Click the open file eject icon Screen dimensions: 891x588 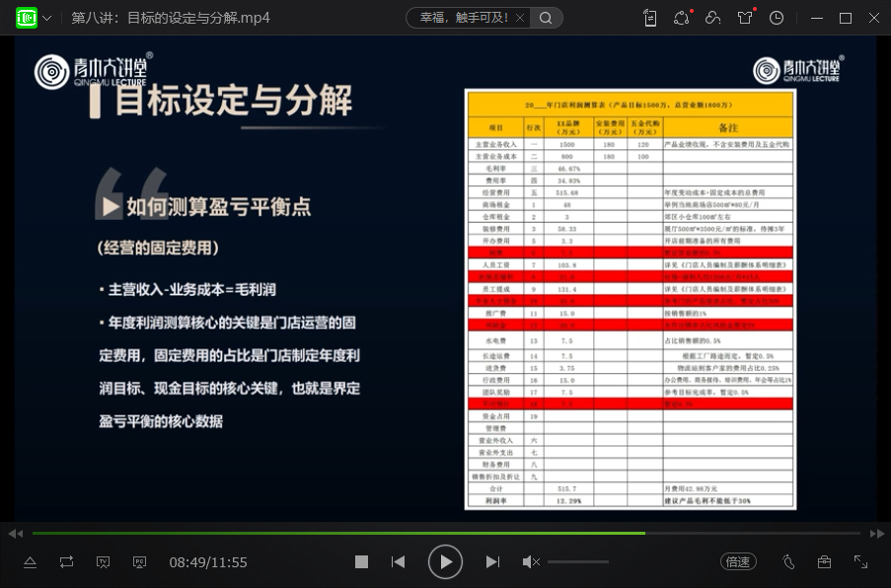tap(31, 562)
